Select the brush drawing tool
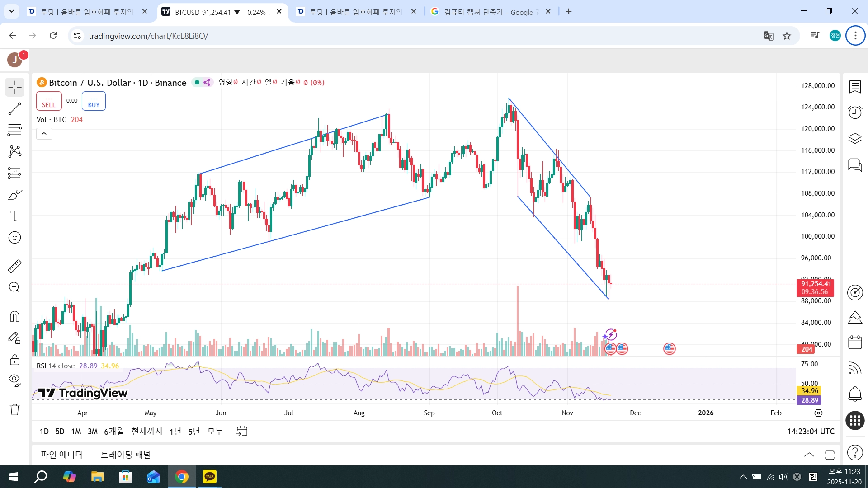Image resolution: width=868 pixels, height=488 pixels. click(x=14, y=195)
